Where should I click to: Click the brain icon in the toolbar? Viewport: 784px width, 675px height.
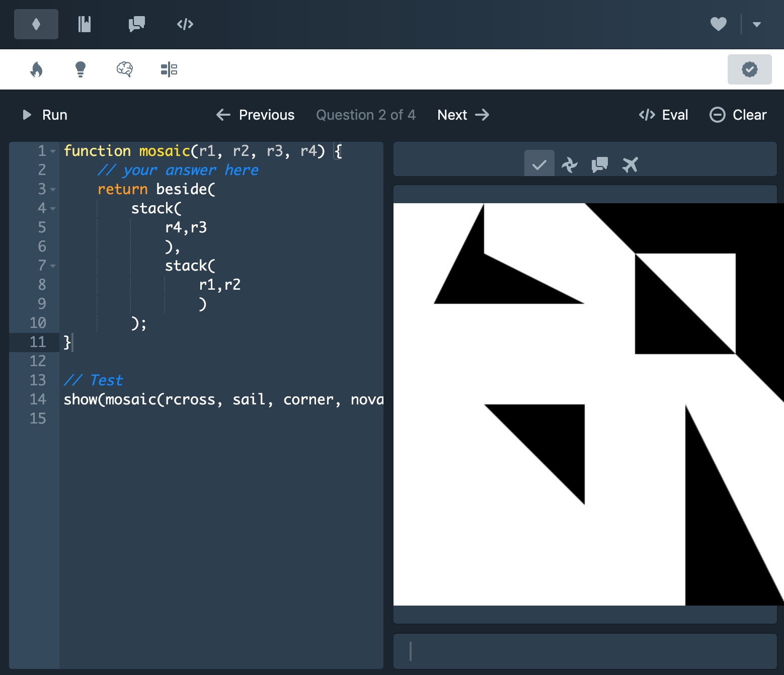pos(125,69)
